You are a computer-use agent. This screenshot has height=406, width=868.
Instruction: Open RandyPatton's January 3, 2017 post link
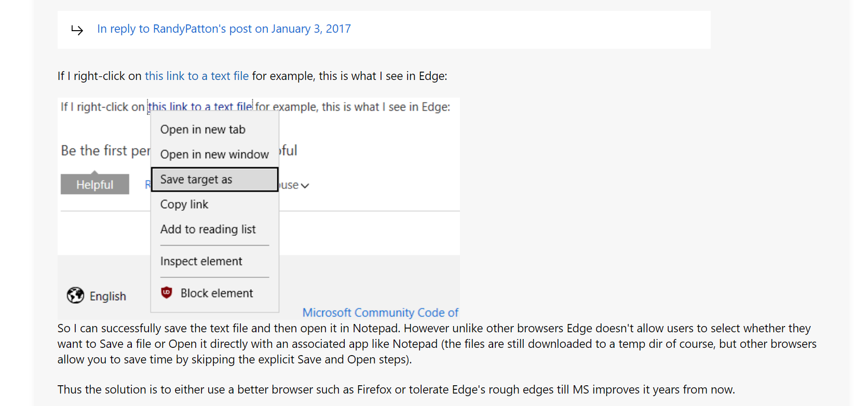(224, 29)
